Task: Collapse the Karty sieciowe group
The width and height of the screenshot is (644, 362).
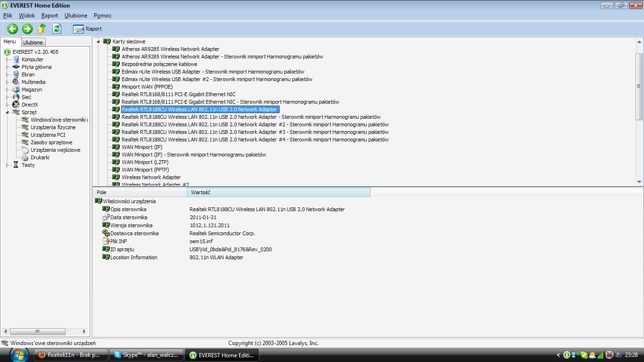Action: (x=99, y=41)
